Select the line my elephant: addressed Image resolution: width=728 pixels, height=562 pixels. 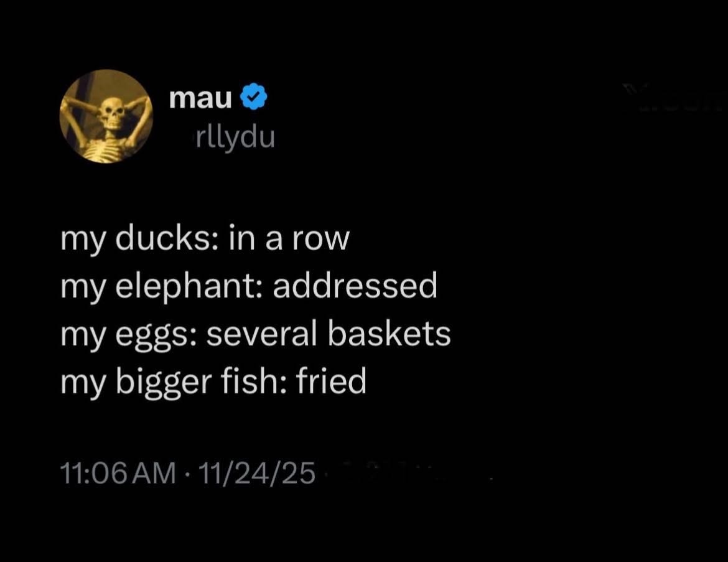[249, 286]
